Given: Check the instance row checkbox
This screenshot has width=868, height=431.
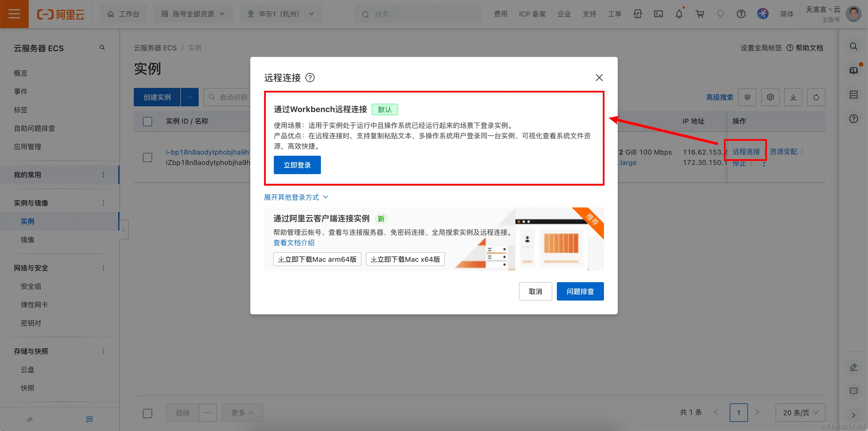Looking at the screenshot, I should click(x=147, y=157).
